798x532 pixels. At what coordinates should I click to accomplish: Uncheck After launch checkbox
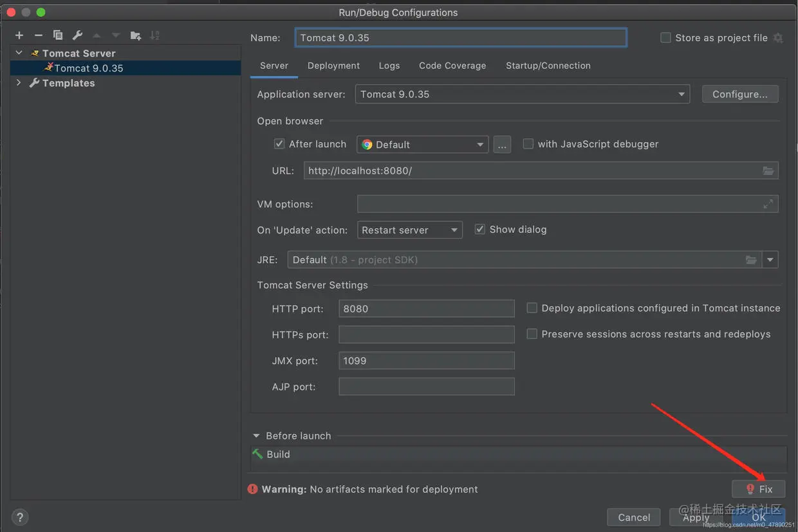pos(279,144)
